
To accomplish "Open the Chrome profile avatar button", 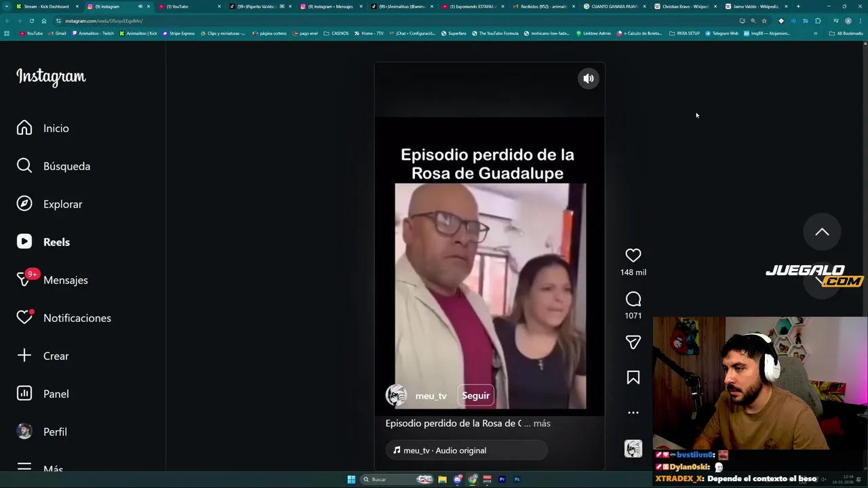I will point(848,21).
